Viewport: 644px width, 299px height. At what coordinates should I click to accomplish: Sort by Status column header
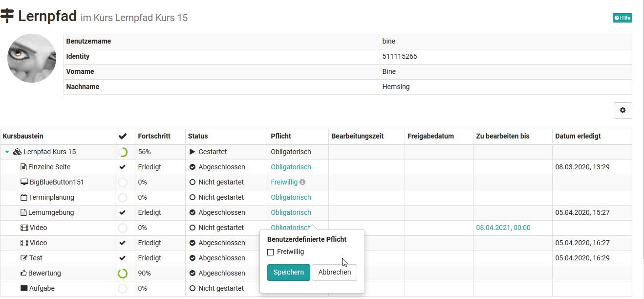(x=198, y=137)
